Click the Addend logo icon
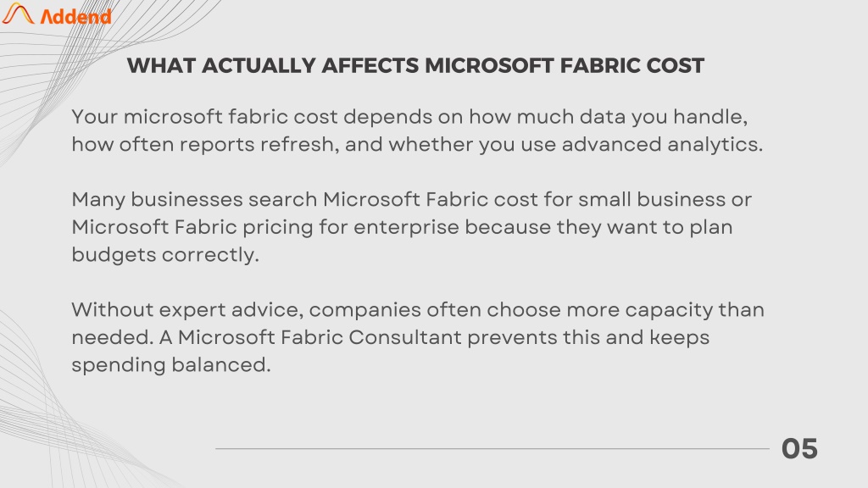Image resolution: width=868 pixels, height=488 pixels. (x=18, y=14)
